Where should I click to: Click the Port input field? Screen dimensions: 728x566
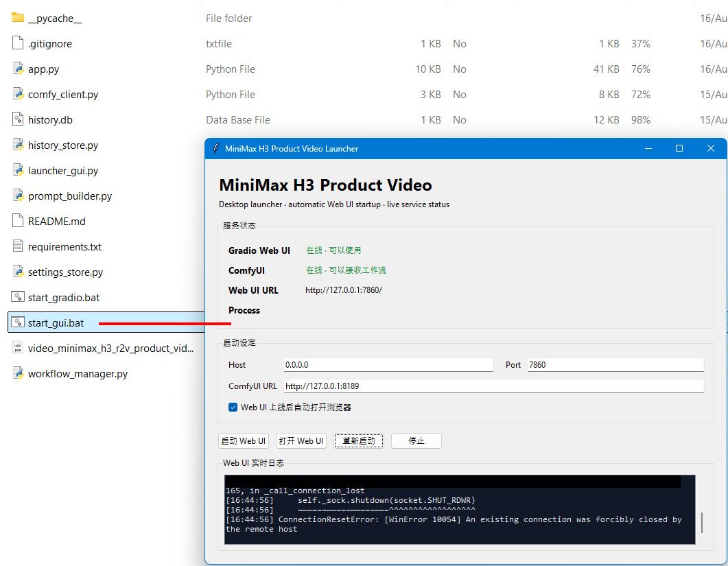[x=615, y=365]
